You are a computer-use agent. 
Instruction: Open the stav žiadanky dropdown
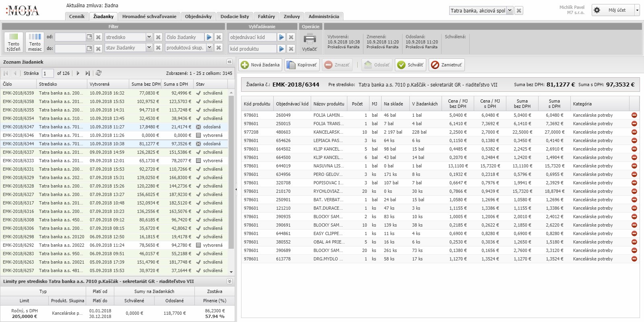click(149, 47)
